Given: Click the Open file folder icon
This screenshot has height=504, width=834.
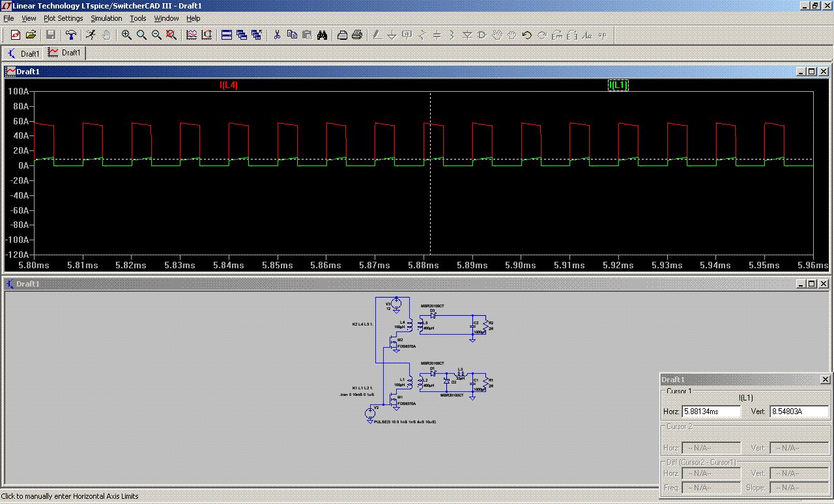Looking at the screenshot, I should coord(31,35).
